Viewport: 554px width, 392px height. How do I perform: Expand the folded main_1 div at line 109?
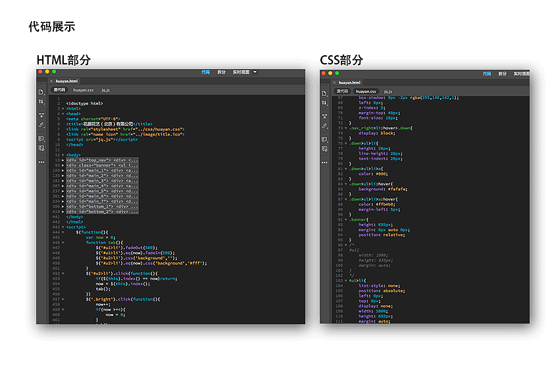pos(63,170)
